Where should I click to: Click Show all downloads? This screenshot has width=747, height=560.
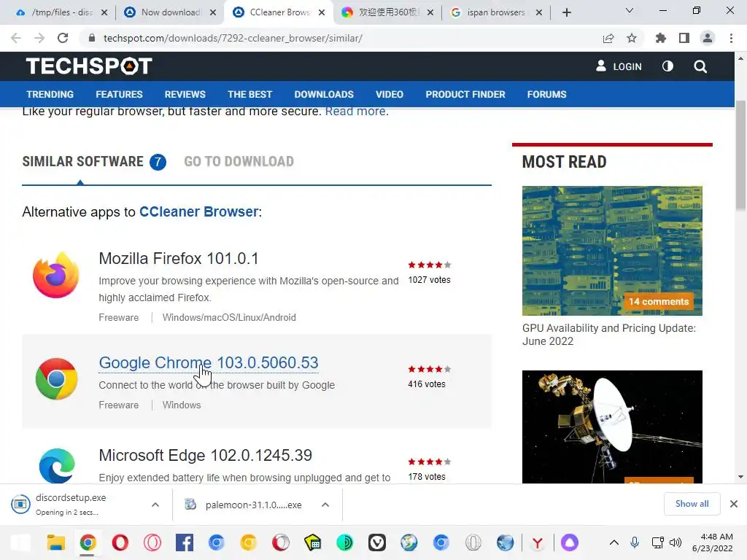pyautogui.click(x=692, y=504)
